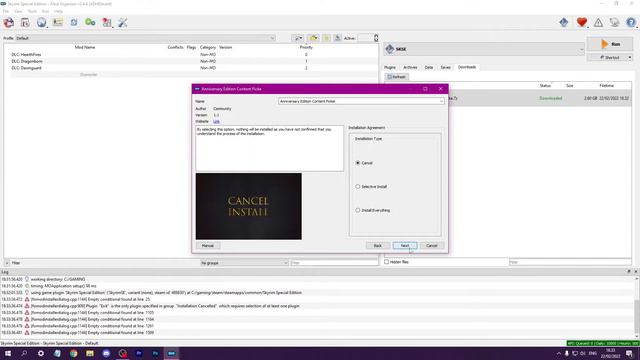This screenshot has width=640, height=360.
Task: Click the Nexus globe toolbar icon
Action: point(41,23)
